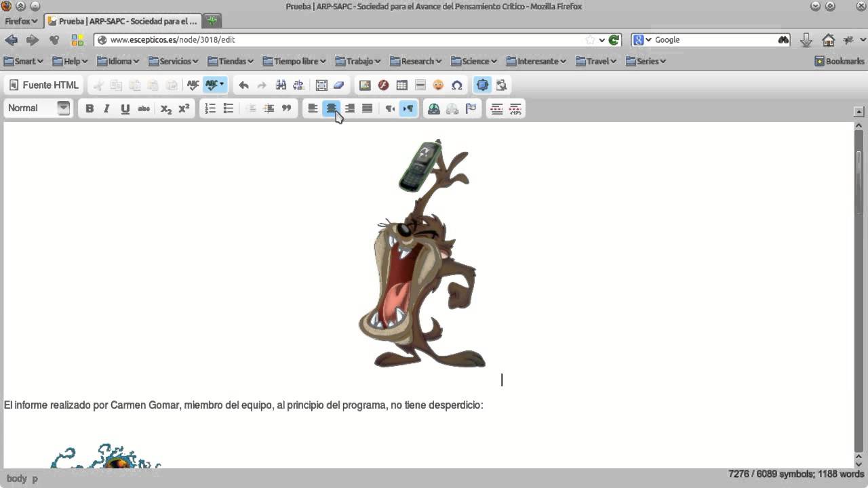Open Firefox Home page icon
868x488 pixels.
click(828, 40)
